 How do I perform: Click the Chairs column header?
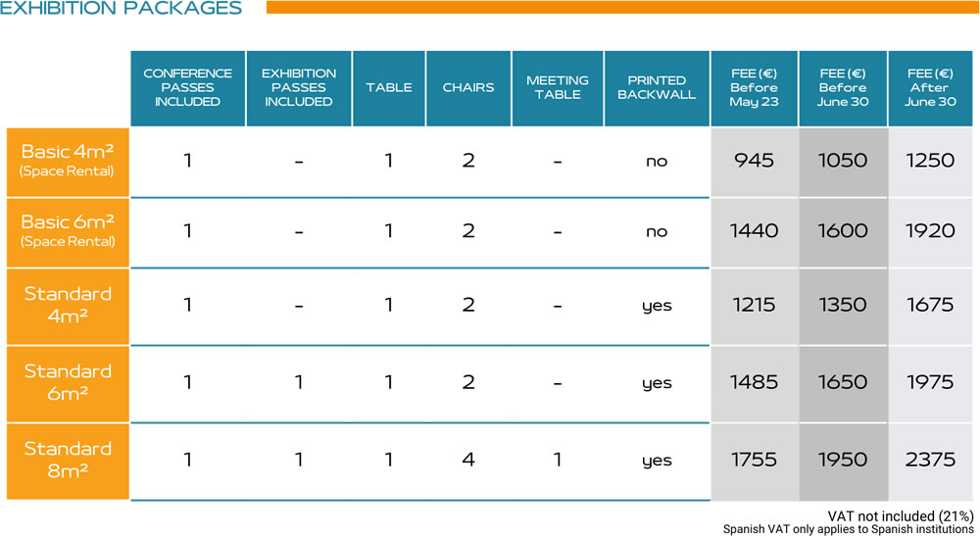tap(468, 87)
